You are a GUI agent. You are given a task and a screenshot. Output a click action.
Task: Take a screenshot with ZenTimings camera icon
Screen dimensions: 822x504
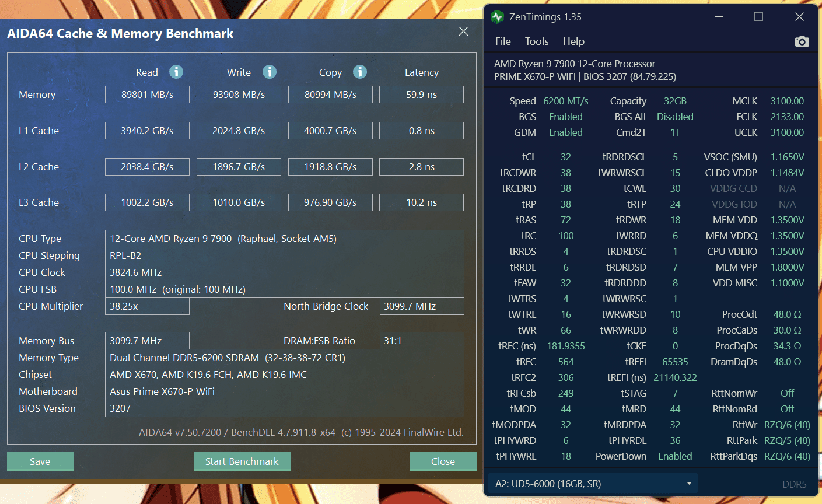coord(802,41)
